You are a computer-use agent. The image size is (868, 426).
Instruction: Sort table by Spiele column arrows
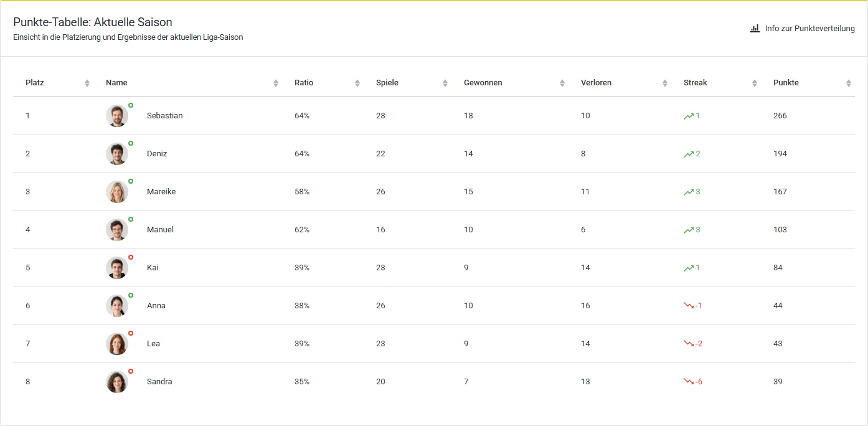click(445, 83)
